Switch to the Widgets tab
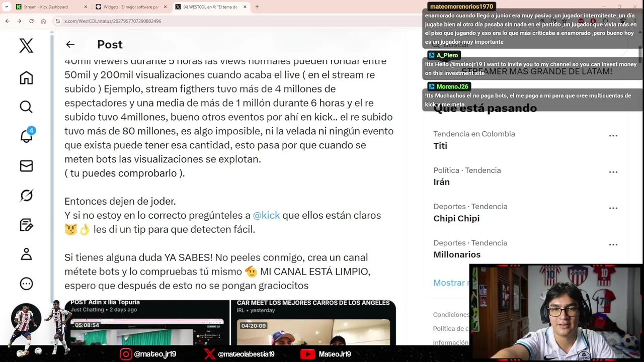 coord(127,7)
